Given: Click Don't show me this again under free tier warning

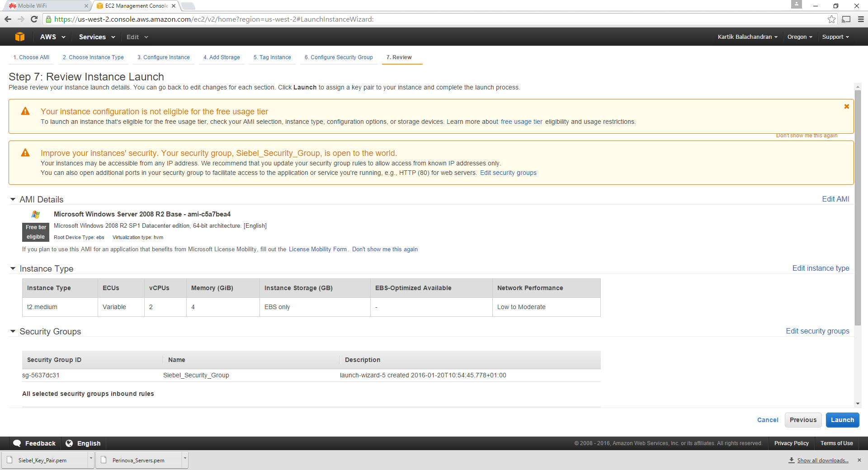Looking at the screenshot, I should click(807, 136).
